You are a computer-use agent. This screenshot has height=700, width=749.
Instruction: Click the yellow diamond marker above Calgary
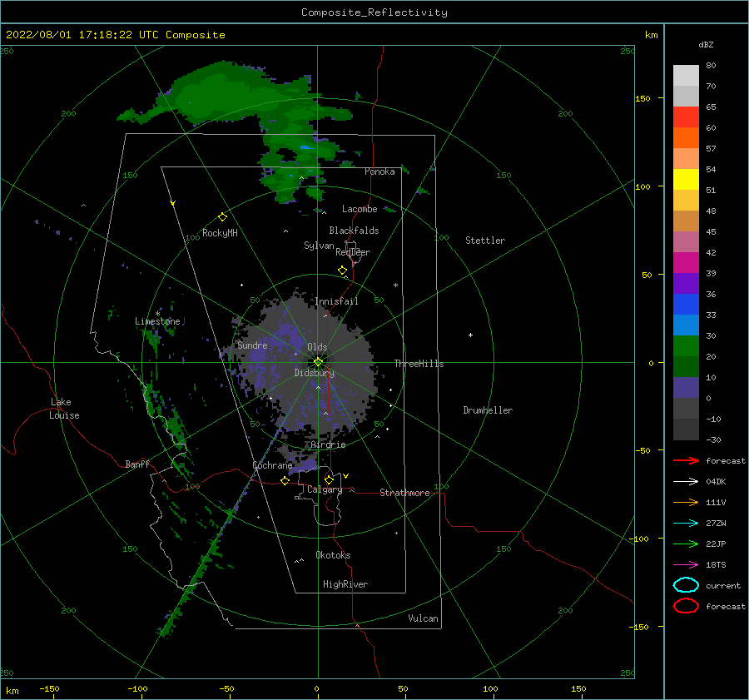pos(329,479)
